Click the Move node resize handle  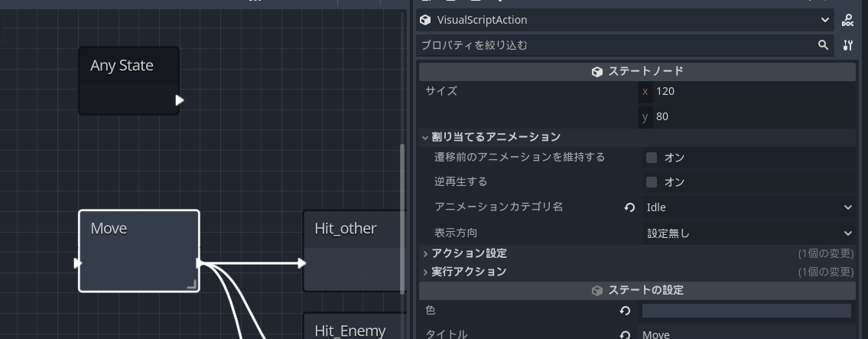pos(191,284)
